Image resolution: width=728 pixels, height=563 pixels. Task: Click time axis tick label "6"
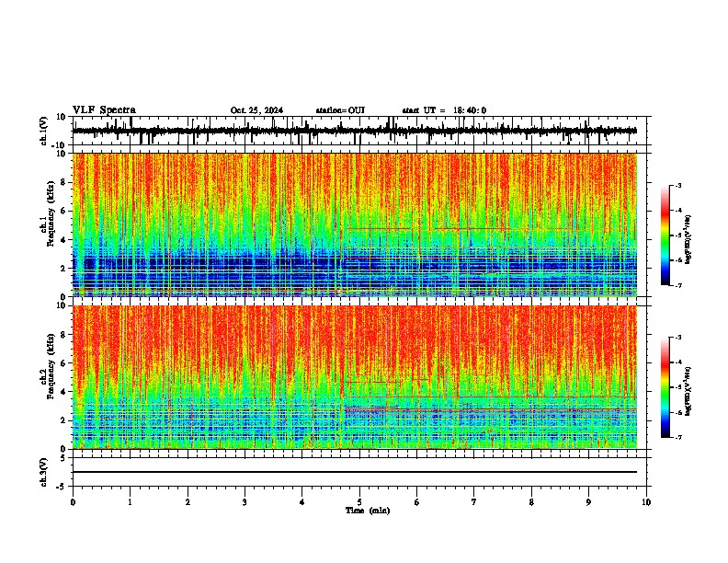pyautogui.click(x=417, y=502)
